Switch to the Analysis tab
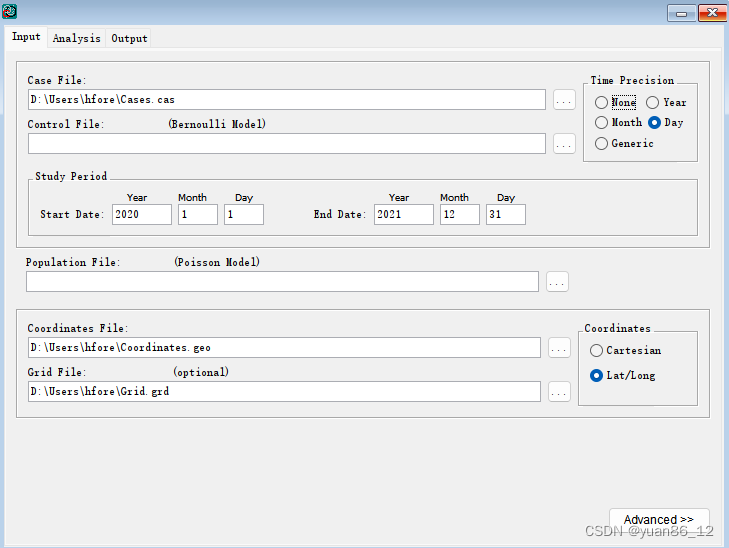 click(x=76, y=38)
